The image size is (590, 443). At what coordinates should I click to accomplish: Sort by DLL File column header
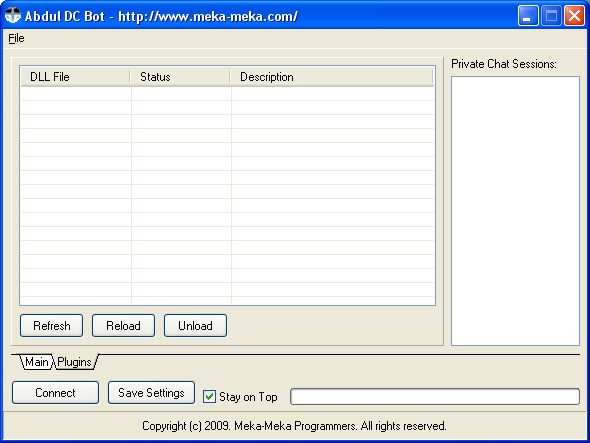(76, 77)
